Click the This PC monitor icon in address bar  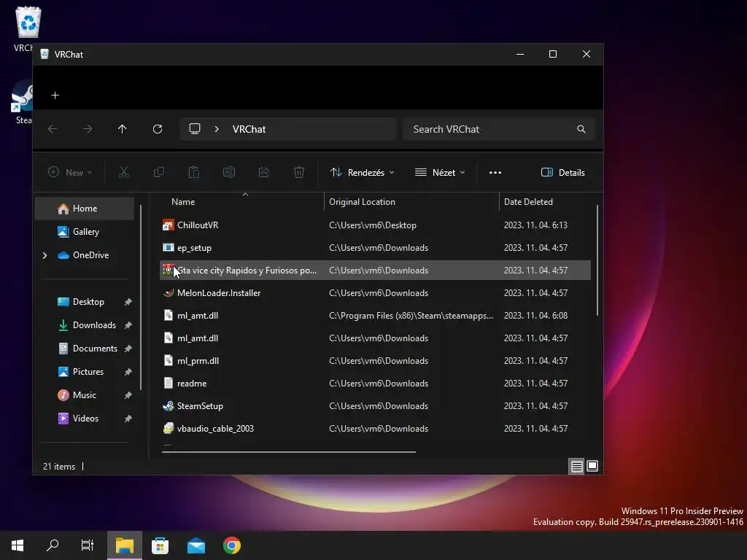click(194, 129)
